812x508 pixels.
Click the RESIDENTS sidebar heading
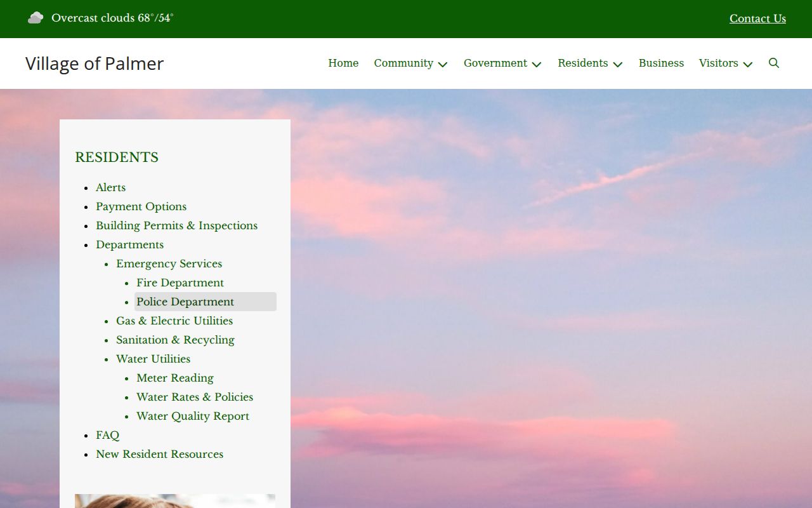click(117, 157)
